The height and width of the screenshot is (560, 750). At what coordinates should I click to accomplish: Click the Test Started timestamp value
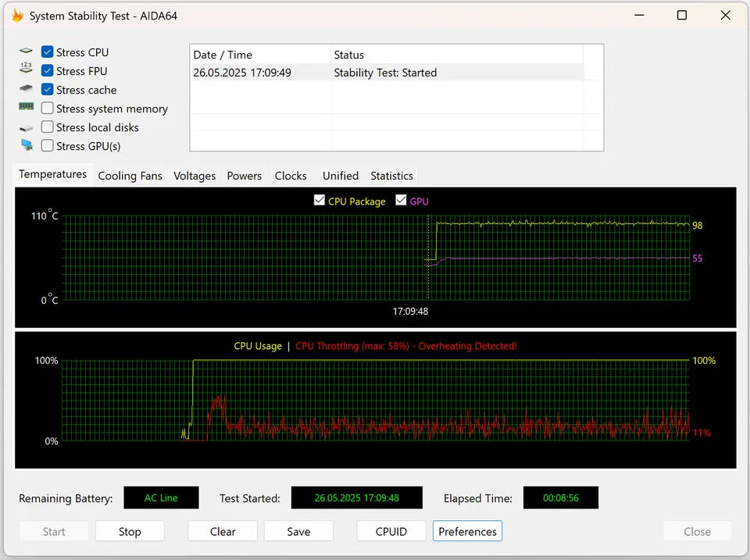click(357, 498)
